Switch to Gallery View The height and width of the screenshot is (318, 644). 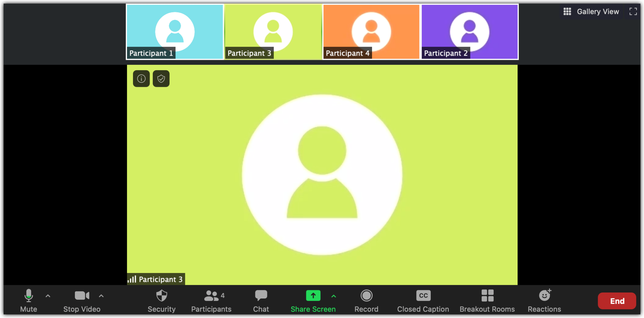coord(591,12)
